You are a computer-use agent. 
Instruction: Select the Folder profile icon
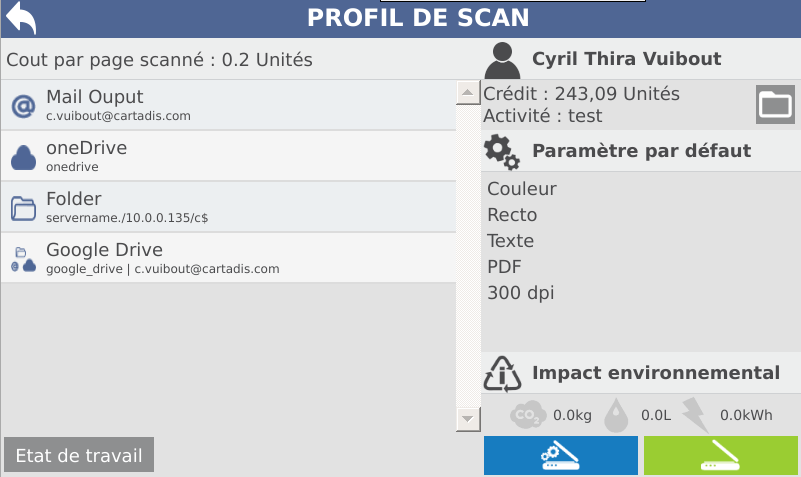click(x=23, y=208)
